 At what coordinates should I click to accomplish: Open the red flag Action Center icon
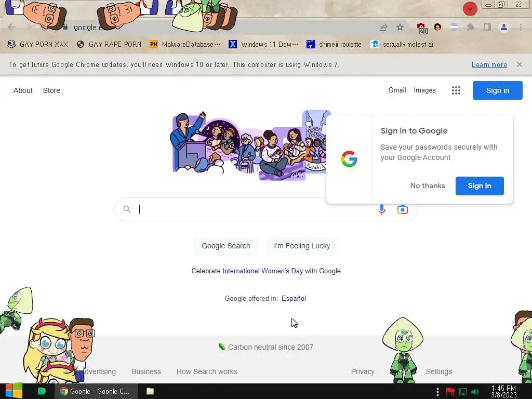click(x=450, y=392)
